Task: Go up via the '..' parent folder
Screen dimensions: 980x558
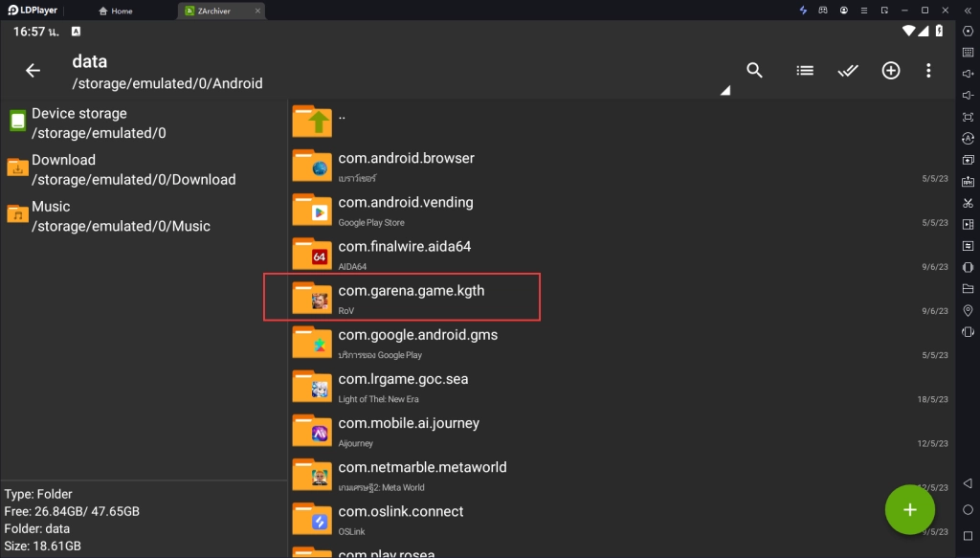Action: [622, 122]
